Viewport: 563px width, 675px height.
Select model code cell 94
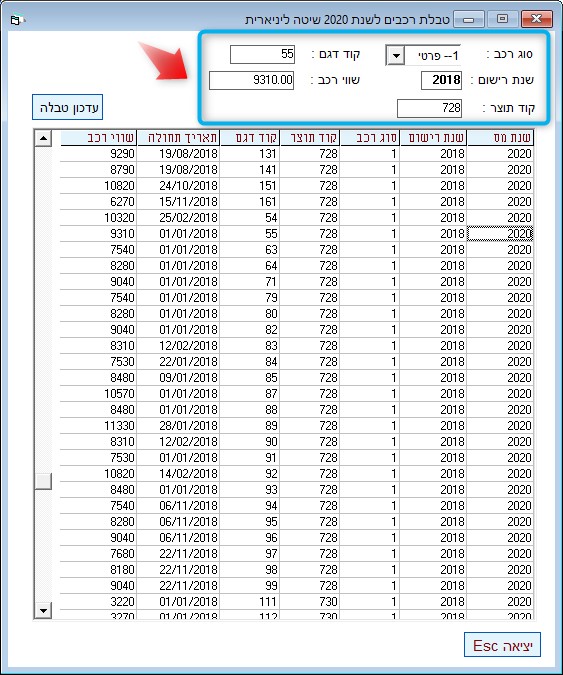(x=250, y=505)
